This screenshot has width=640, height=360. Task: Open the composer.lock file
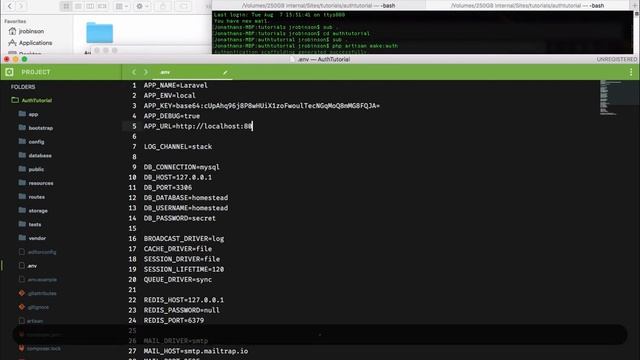(40, 349)
